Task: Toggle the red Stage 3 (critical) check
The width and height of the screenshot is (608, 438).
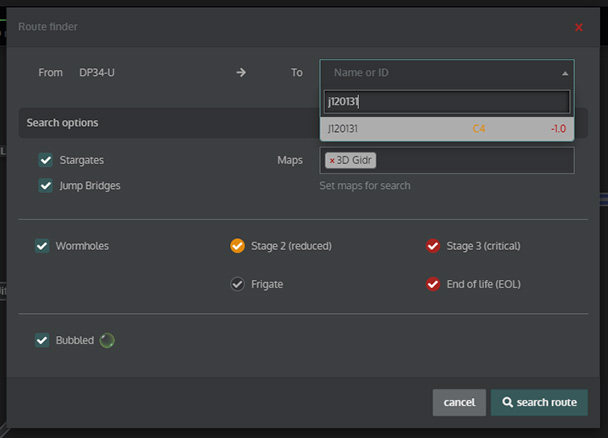Action: tap(433, 246)
